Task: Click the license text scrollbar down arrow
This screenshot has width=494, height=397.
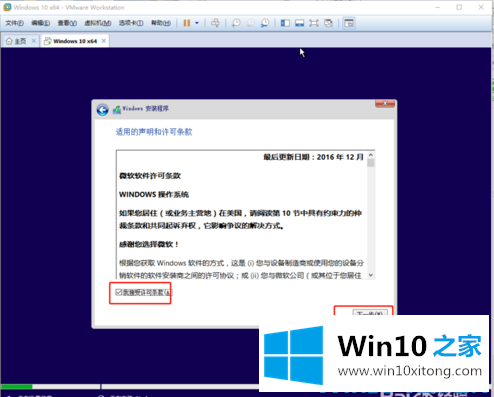Action: coord(371,275)
